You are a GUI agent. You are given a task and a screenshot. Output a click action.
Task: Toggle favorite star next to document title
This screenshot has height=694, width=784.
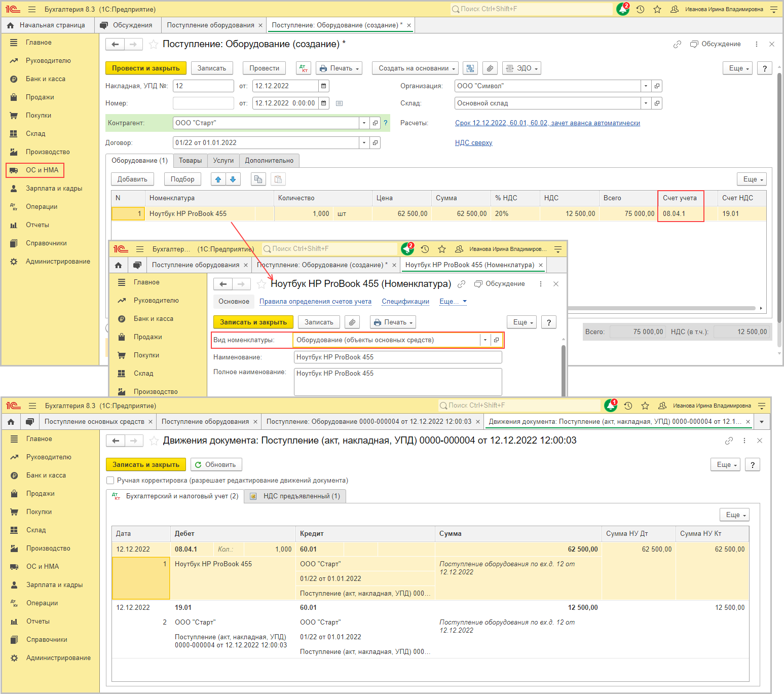154,45
